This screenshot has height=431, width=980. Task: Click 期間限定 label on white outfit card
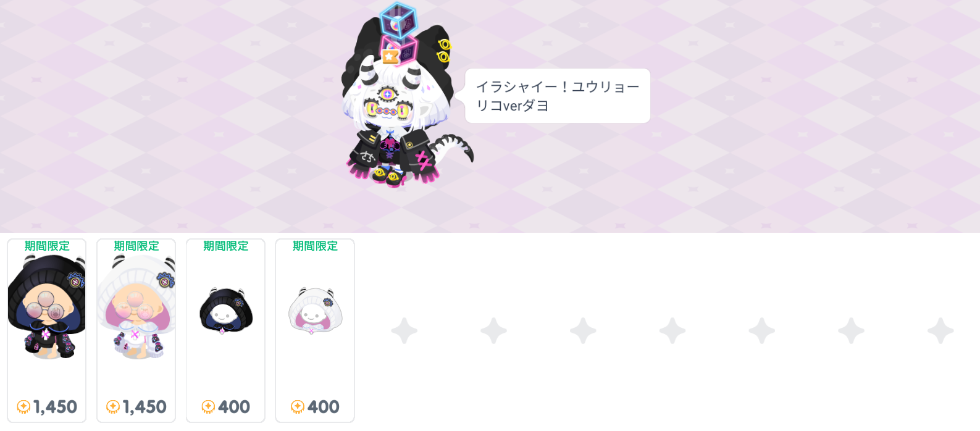click(x=136, y=246)
